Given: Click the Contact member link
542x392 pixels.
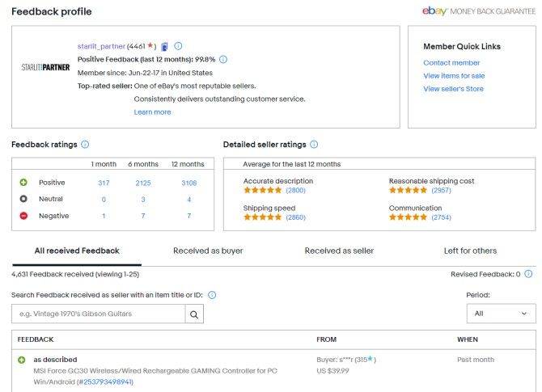Looking at the screenshot, I should [451, 62].
